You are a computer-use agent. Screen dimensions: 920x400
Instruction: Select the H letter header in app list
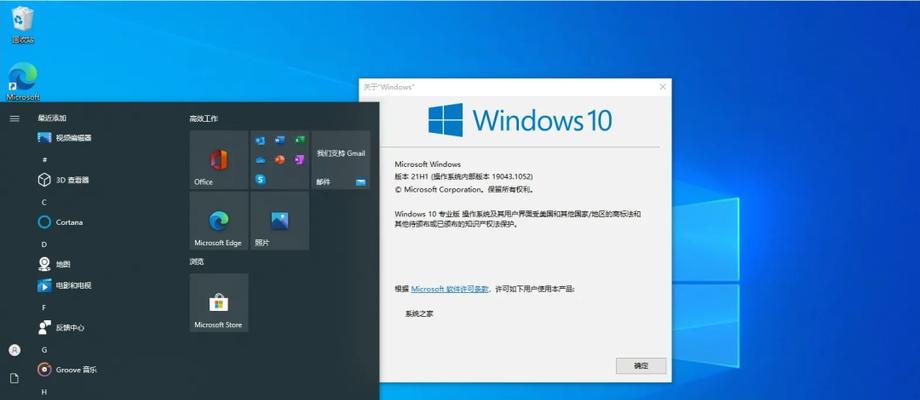tap(44, 391)
